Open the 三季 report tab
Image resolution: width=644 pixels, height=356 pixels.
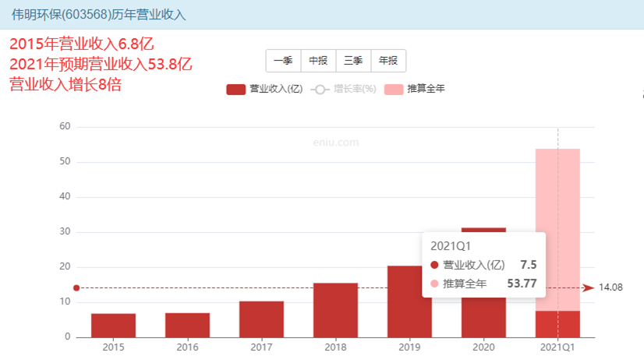353,61
